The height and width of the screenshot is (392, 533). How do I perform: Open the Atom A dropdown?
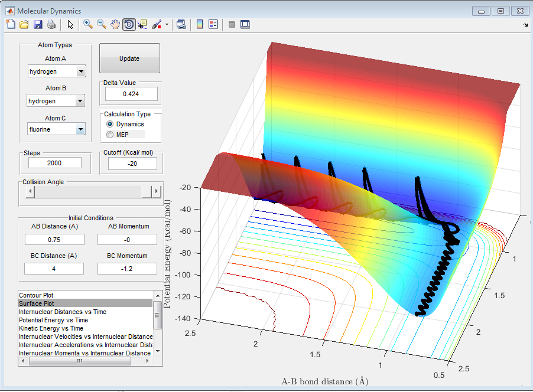(x=81, y=71)
